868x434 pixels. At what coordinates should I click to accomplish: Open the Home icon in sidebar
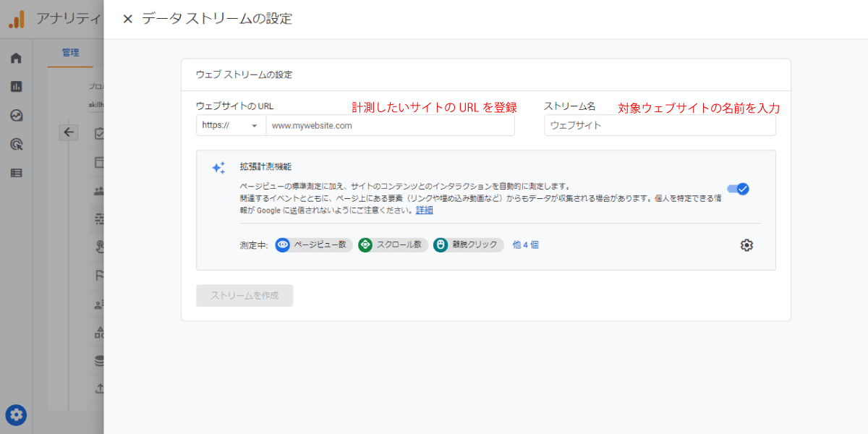tap(16, 59)
